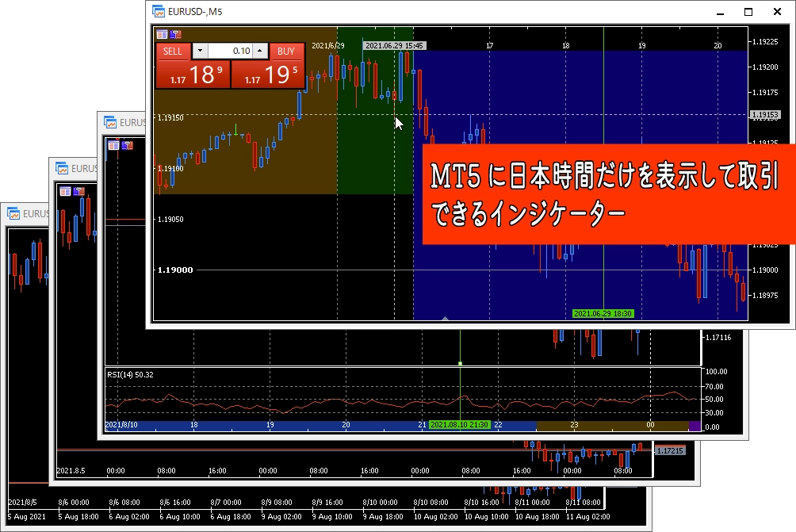The image size is (796, 532).
Task: Click the 1.17215 price label in third window
Action: point(670,451)
